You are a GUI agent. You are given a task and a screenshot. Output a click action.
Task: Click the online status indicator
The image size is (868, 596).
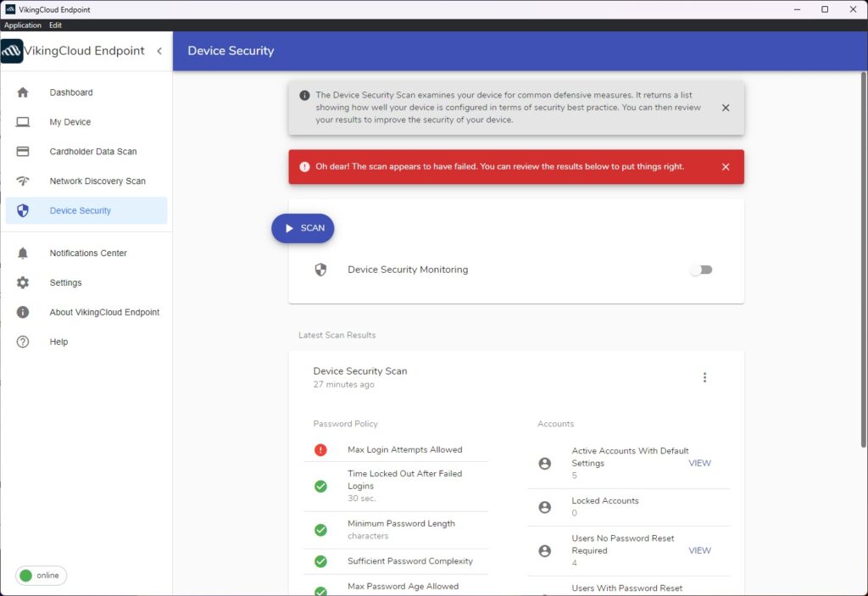tap(40, 575)
